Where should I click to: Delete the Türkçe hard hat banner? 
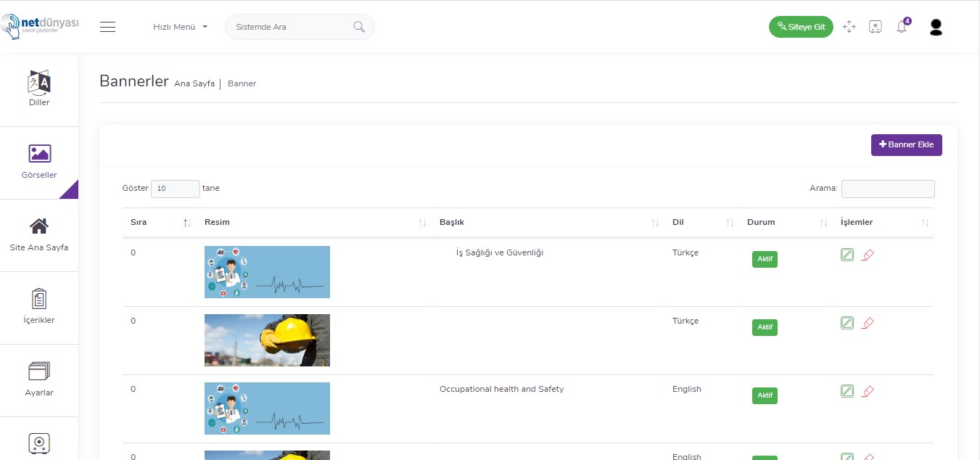click(868, 323)
